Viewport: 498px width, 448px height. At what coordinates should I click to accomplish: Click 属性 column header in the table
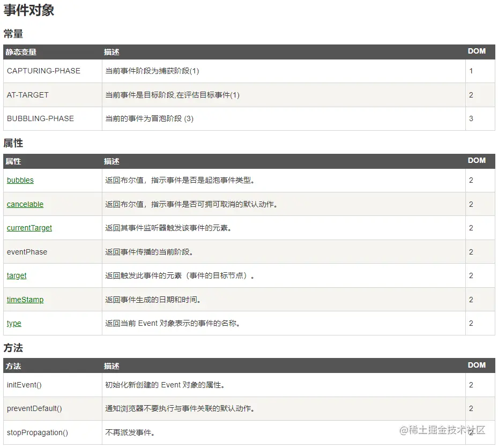tap(13, 161)
